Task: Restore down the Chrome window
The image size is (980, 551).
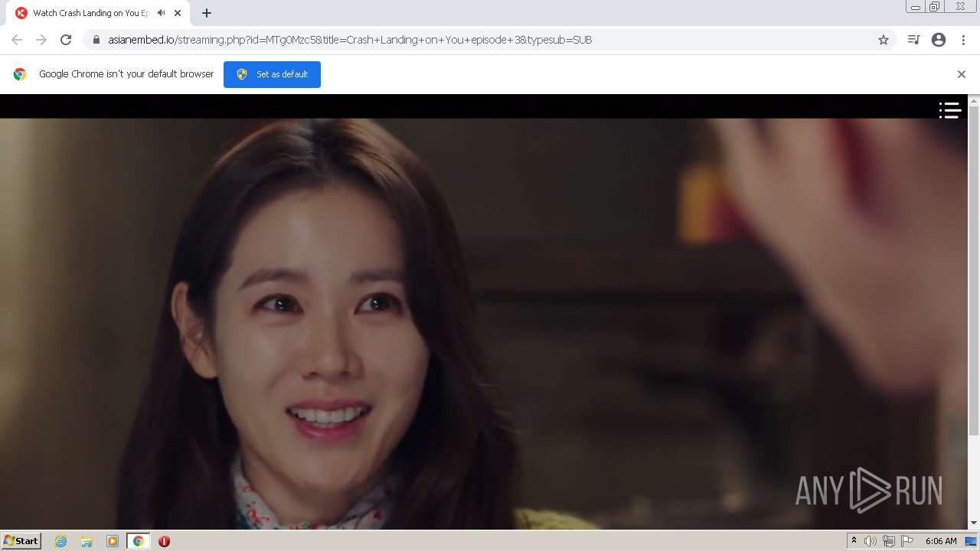Action: click(x=935, y=7)
